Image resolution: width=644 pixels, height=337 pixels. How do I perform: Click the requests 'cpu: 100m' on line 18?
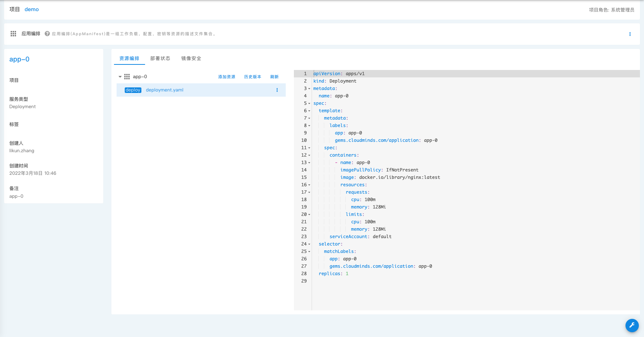pyautogui.click(x=363, y=200)
